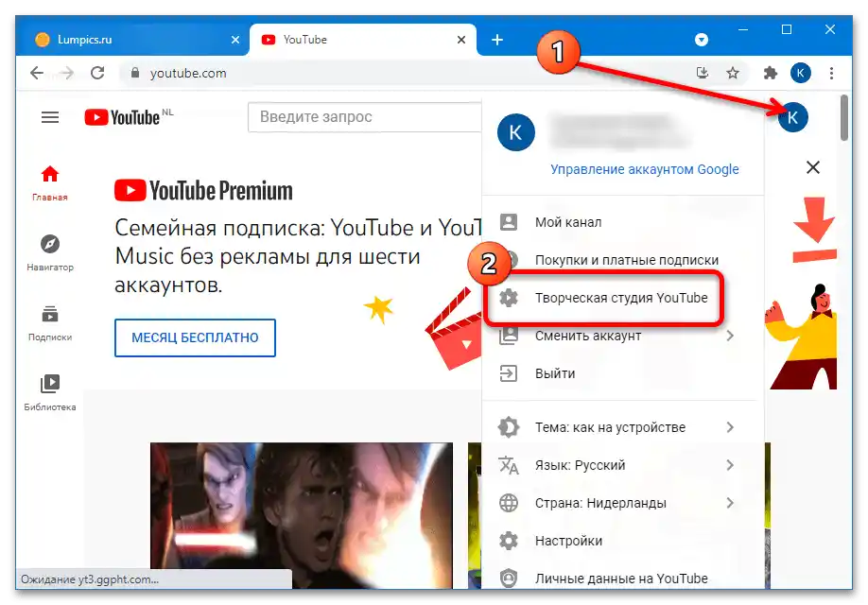Image resolution: width=868 pixels, height=605 pixels.
Task: Click the install app icon in address bar
Action: [702, 73]
